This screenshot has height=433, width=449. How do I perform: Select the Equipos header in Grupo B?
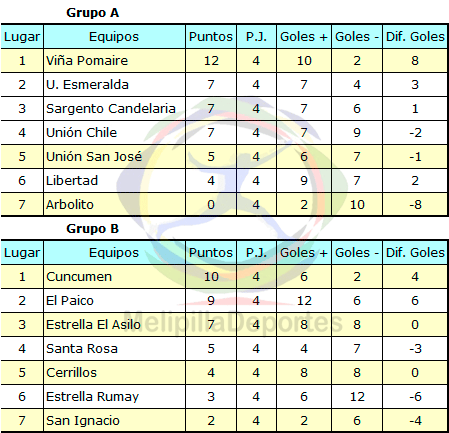pyautogui.click(x=114, y=252)
